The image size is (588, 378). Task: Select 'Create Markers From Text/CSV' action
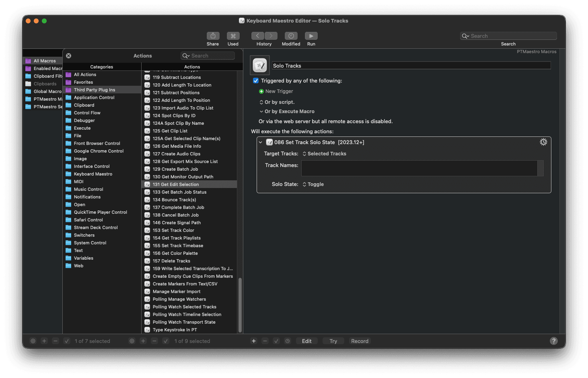pyautogui.click(x=190, y=284)
